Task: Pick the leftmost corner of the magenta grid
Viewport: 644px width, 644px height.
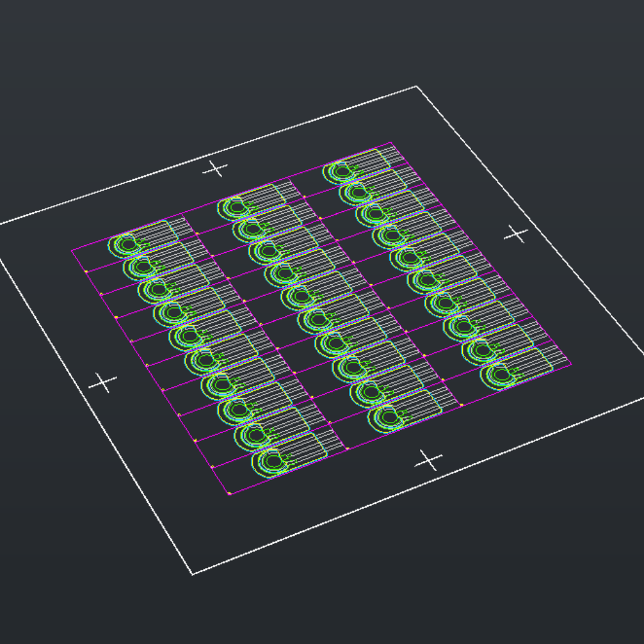Action: pyautogui.click(x=72, y=250)
